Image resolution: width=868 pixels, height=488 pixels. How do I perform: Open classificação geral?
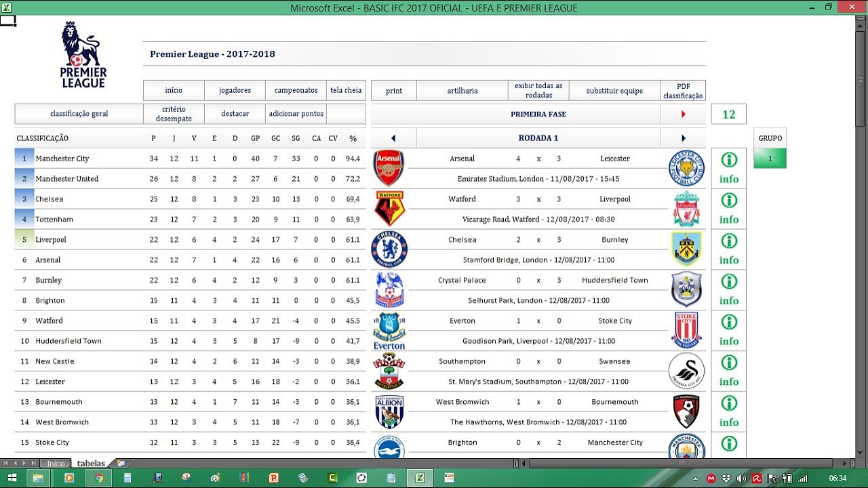coord(79,114)
